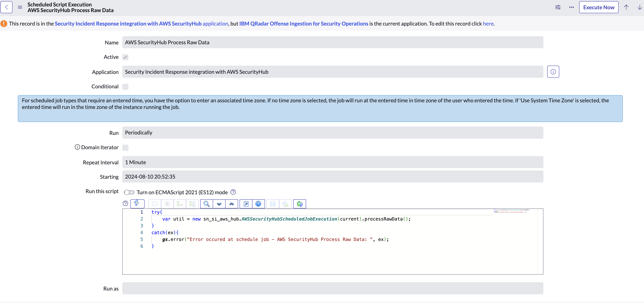This screenshot has width=644, height=303.
Task: Click the check syntax toolbar icon
Action: click(285, 204)
